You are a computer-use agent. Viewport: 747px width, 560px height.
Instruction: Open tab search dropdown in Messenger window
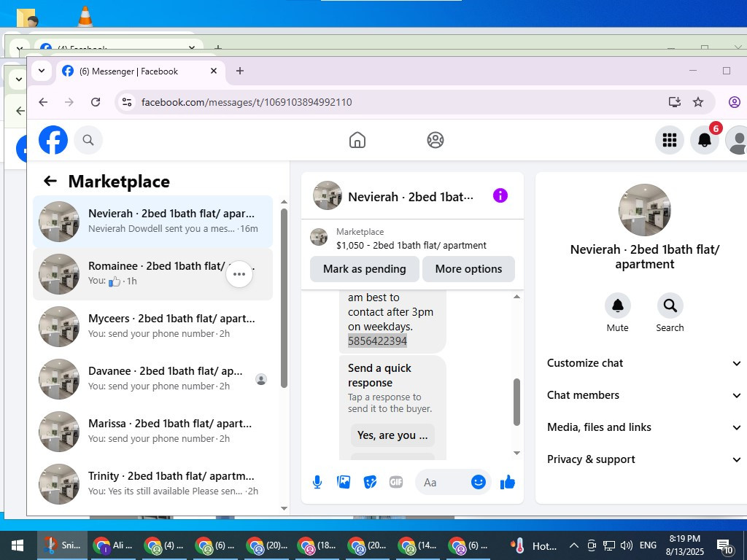42,71
